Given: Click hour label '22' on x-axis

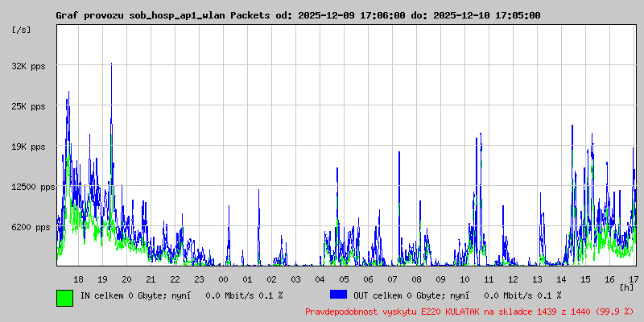Looking at the screenshot, I should (175, 279).
